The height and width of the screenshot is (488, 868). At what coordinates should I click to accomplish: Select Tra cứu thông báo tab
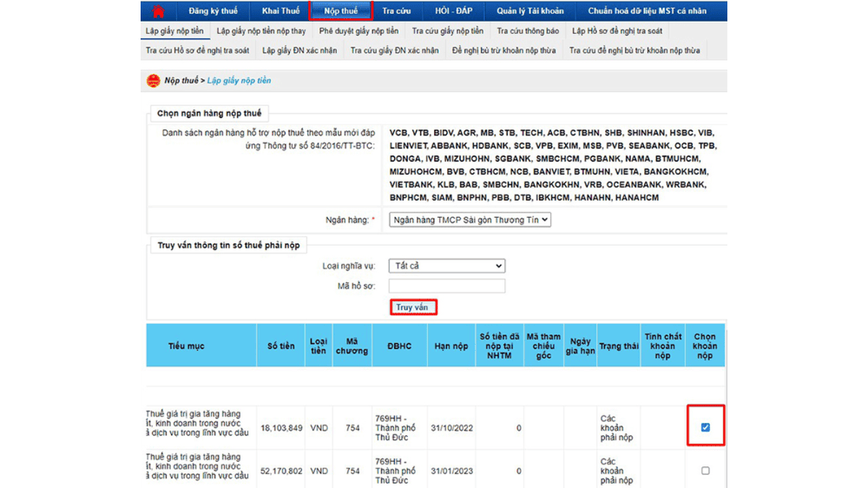[528, 31]
